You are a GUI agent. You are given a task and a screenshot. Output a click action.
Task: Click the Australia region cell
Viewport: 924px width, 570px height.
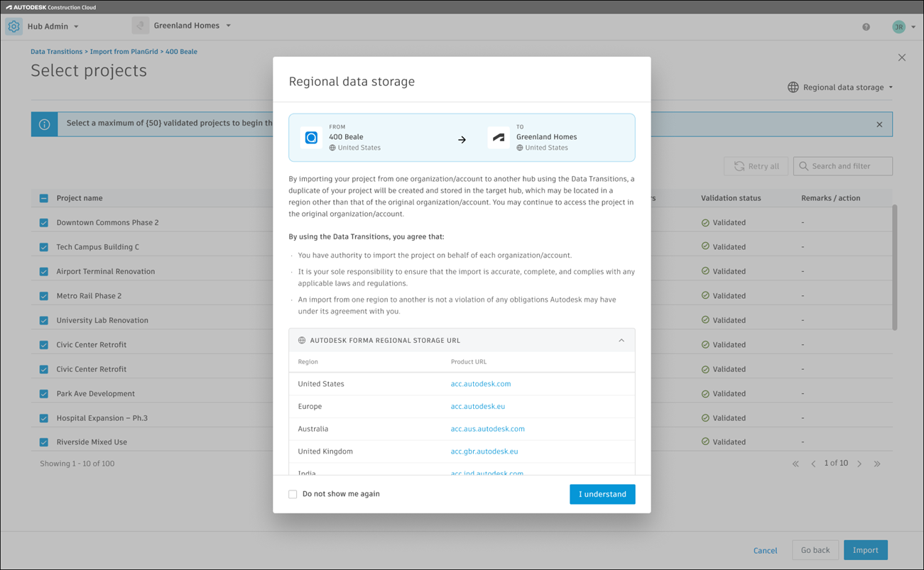(313, 429)
